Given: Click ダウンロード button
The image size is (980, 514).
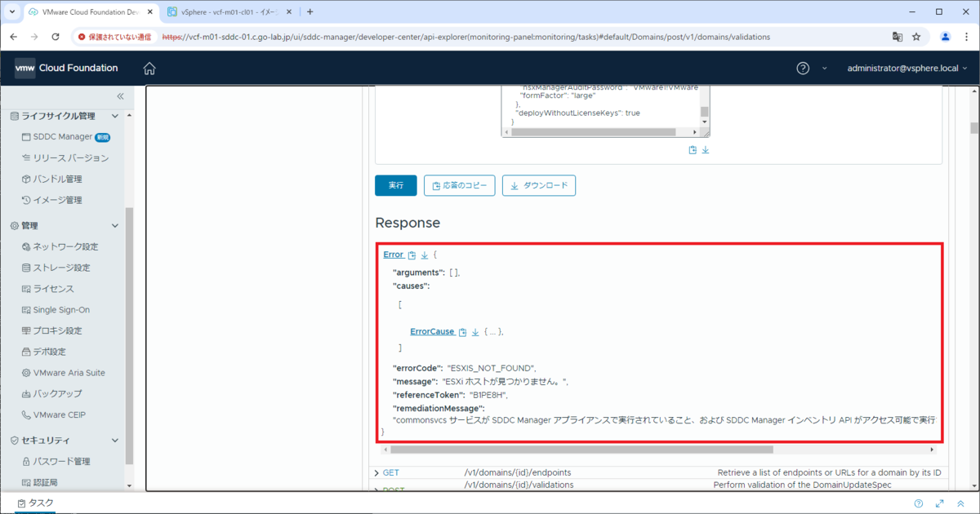Looking at the screenshot, I should point(539,186).
